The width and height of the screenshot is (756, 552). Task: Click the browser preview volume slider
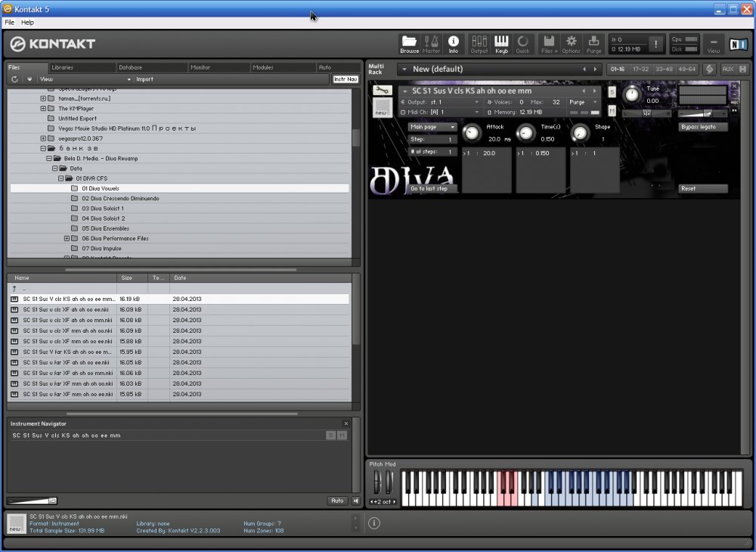[33, 501]
